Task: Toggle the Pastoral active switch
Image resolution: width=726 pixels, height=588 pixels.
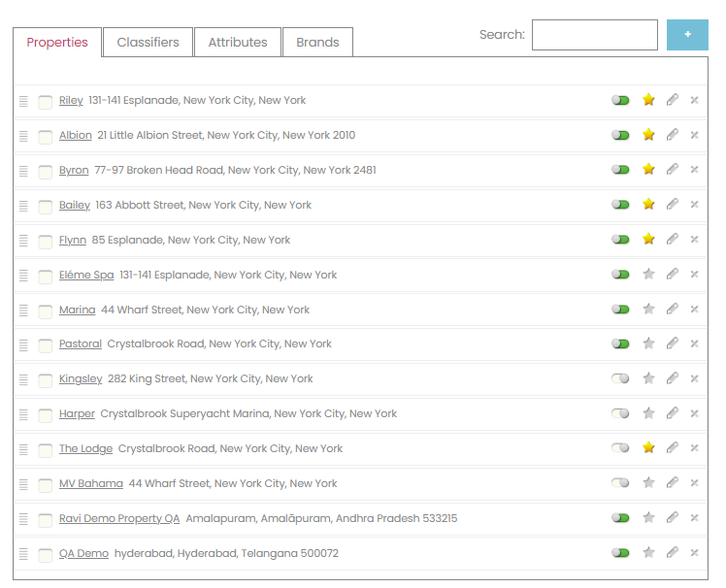Action: tap(620, 343)
